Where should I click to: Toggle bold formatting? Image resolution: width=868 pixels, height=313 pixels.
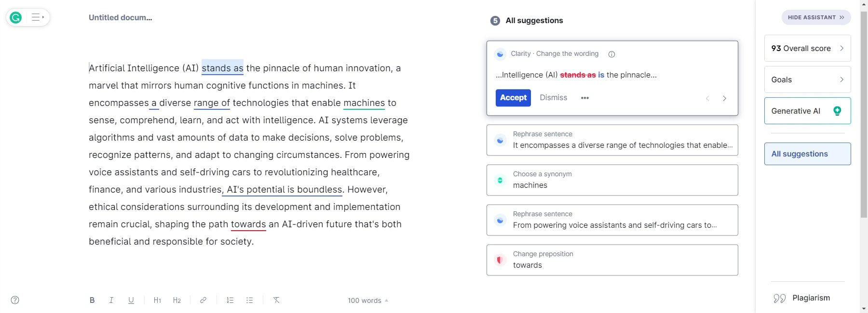[92, 300]
